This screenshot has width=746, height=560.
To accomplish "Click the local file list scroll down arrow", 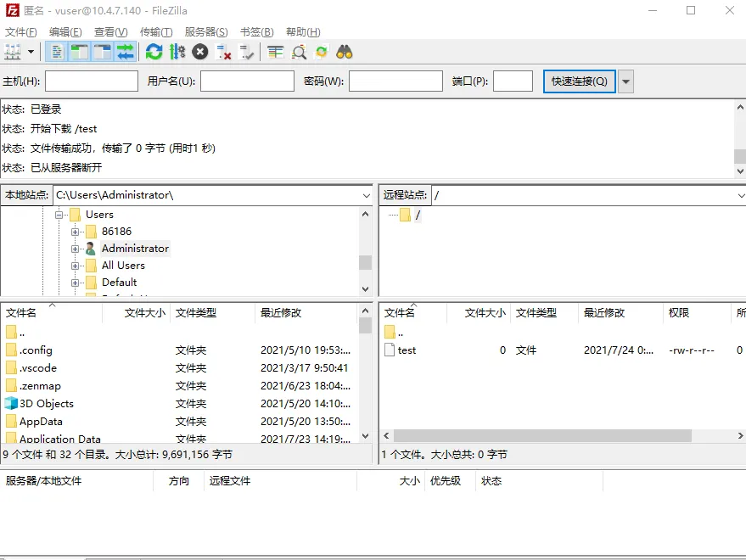I will 366,435.
